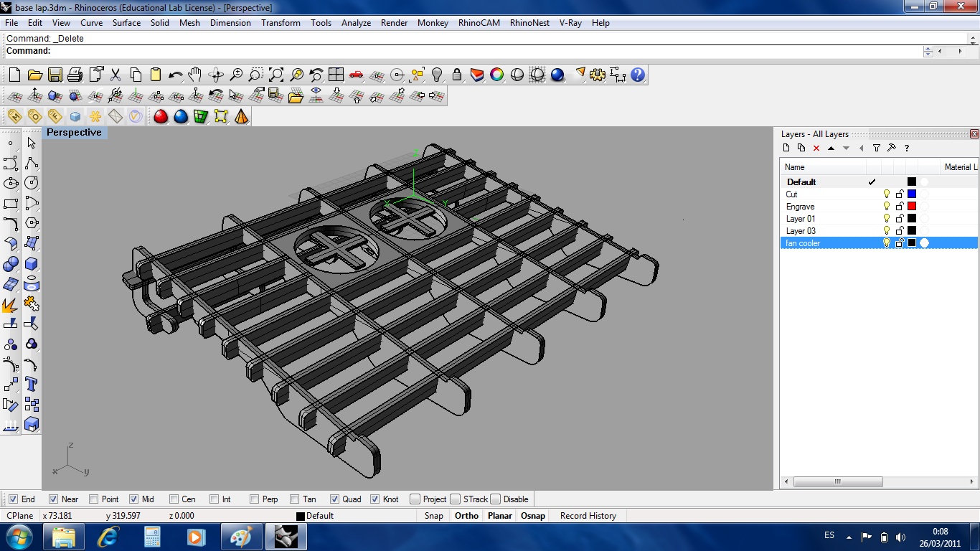
Task: Select the Polyline tool in the left toolbar
Action: (x=31, y=163)
